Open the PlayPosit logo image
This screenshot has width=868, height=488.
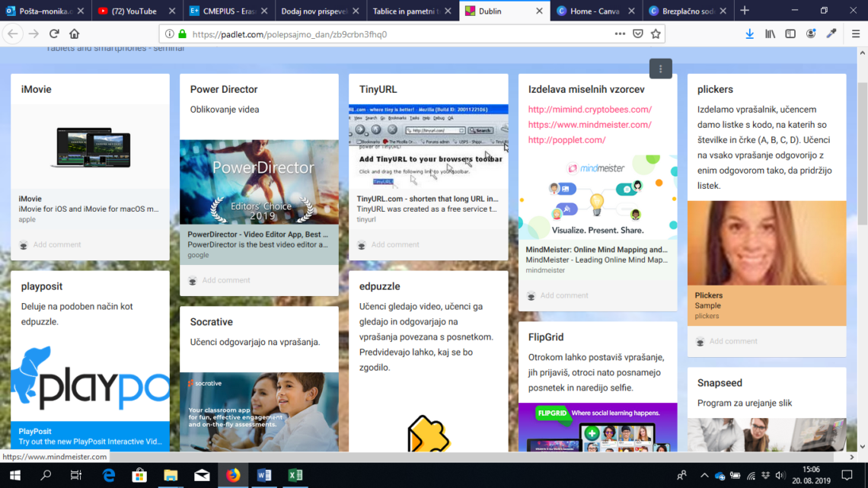tap(91, 380)
